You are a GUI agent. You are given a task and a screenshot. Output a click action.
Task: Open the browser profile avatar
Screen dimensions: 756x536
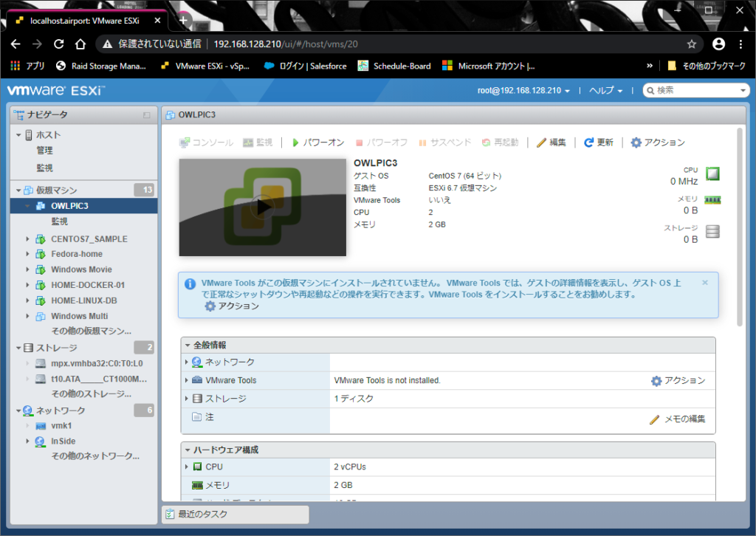[719, 44]
